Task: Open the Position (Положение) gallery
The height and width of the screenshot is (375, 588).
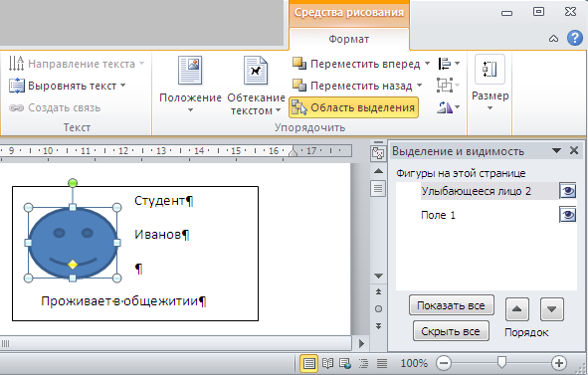Action: (190, 86)
